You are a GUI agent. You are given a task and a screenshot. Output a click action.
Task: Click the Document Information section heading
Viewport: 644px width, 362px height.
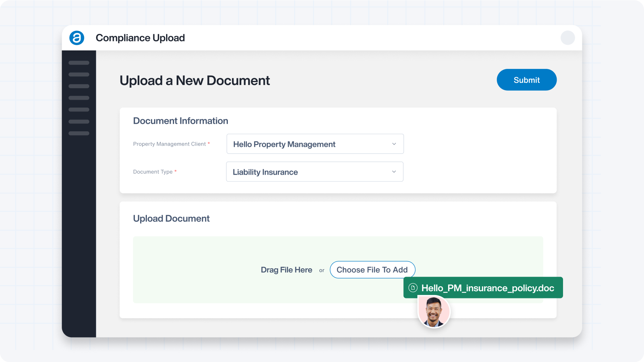180,121
